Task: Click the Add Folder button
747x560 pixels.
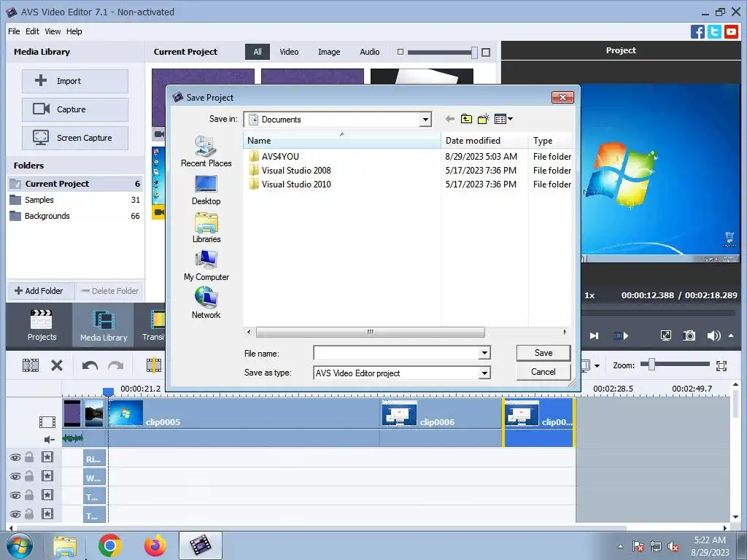Action: [40, 291]
